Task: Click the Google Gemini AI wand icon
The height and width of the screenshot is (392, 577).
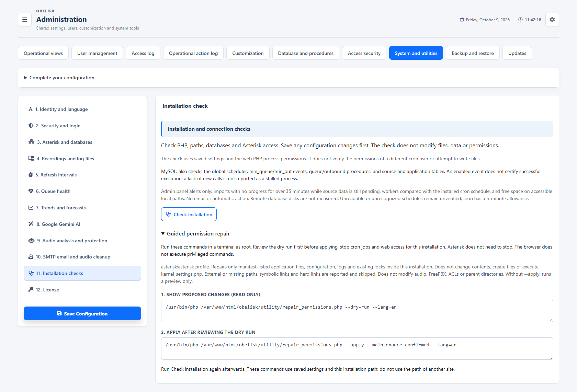Action: (x=31, y=224)
